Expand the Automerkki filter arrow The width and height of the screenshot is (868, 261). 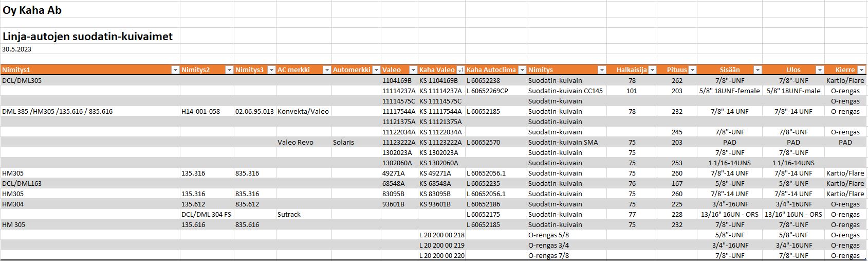pos(376,70)
